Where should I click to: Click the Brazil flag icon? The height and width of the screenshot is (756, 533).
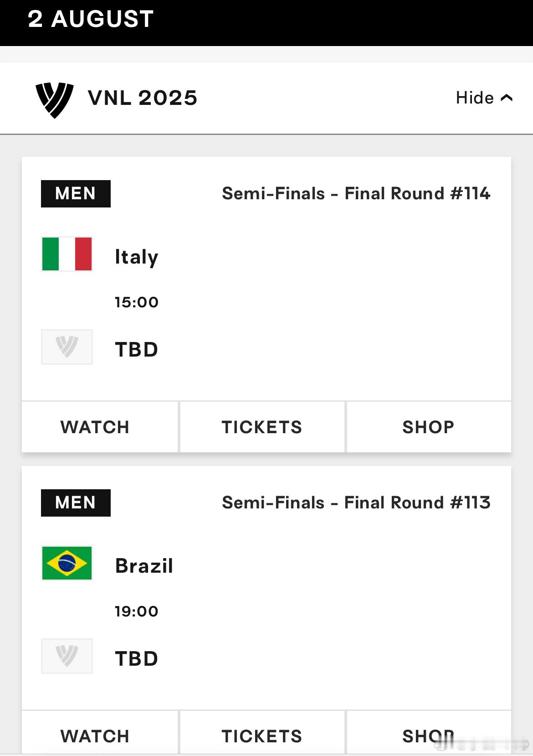click(67, 563)
